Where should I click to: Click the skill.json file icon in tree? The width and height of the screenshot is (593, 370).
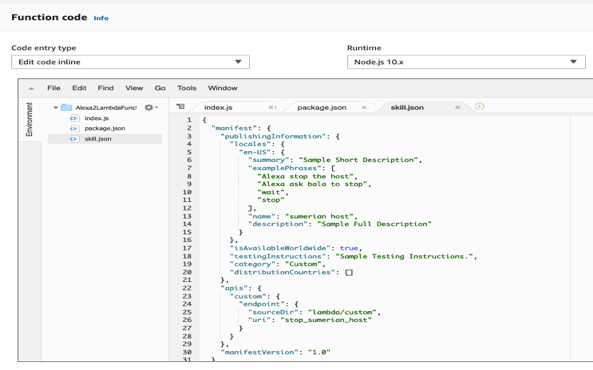coord(74,139)
